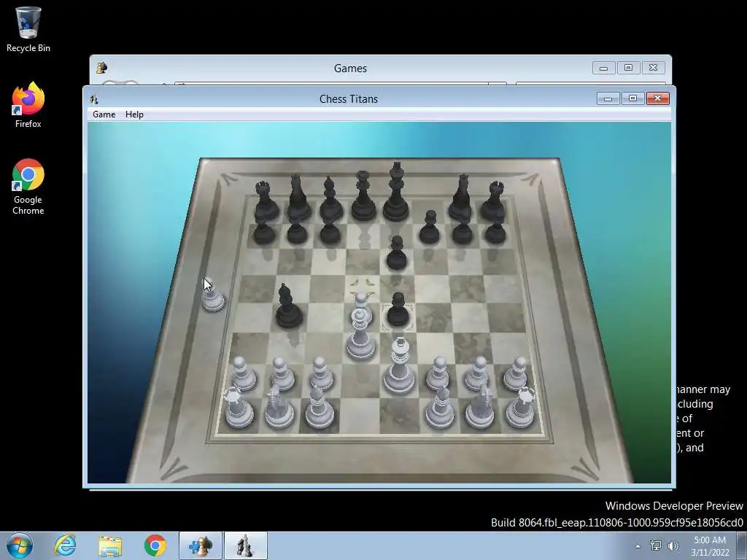747x560 pixels.
Task: Minimize the Chess Titans window
Action: point(608,98)
